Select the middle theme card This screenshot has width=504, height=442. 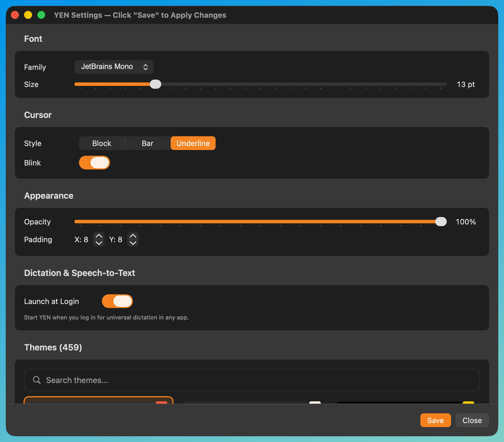pos(252,401)
